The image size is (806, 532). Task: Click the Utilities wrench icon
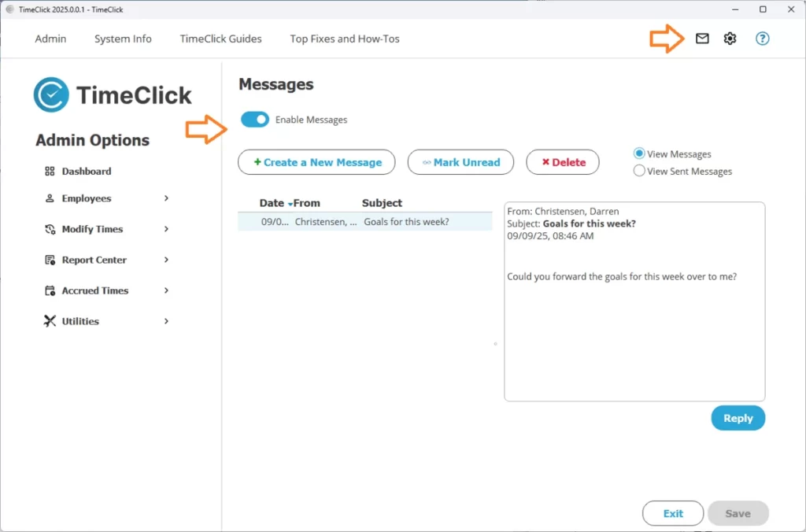click(x=49, y=321)
